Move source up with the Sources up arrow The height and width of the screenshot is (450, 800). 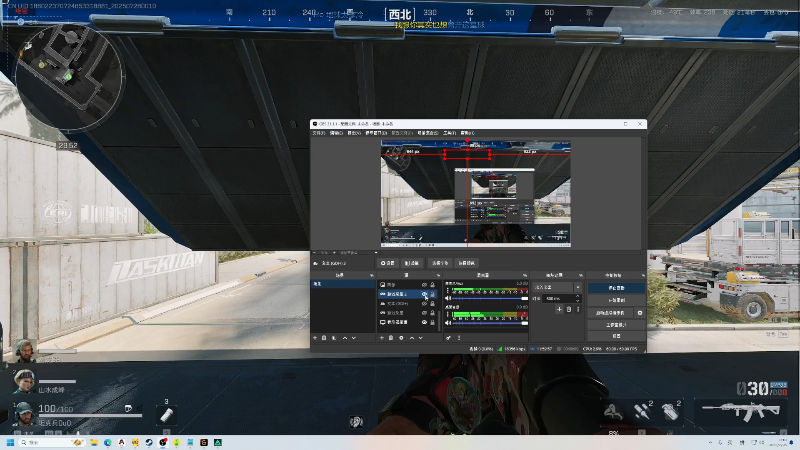pyautogui.click(x=412, y=338)
